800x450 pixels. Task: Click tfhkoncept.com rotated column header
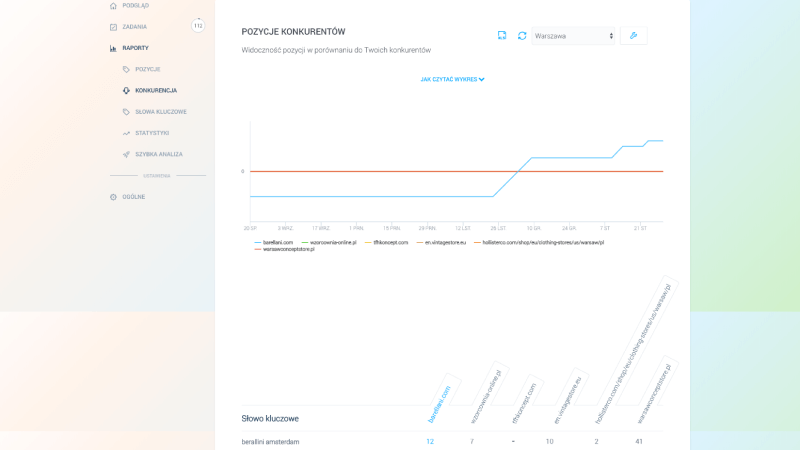(524, 404)
